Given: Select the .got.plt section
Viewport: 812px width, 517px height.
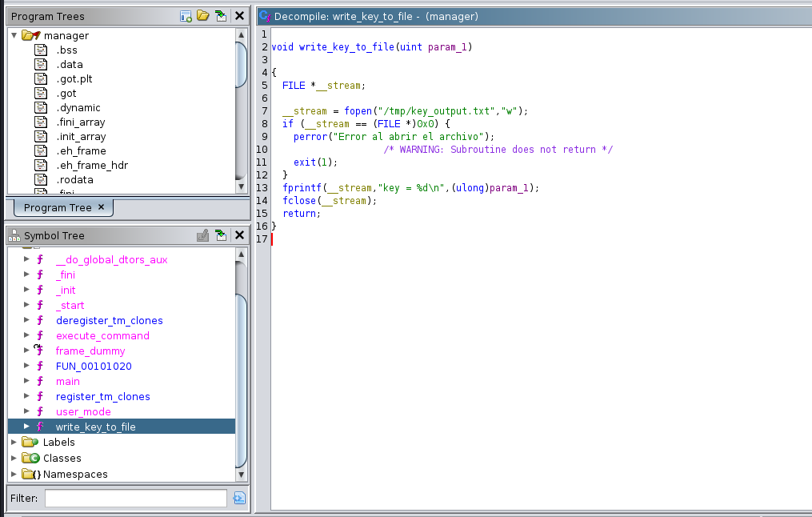Looking at the screenshot, I should click(74, 78).
